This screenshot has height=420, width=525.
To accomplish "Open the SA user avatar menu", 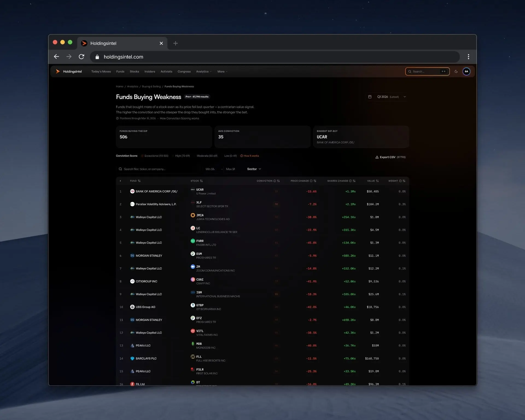I will tap(466, 71).
